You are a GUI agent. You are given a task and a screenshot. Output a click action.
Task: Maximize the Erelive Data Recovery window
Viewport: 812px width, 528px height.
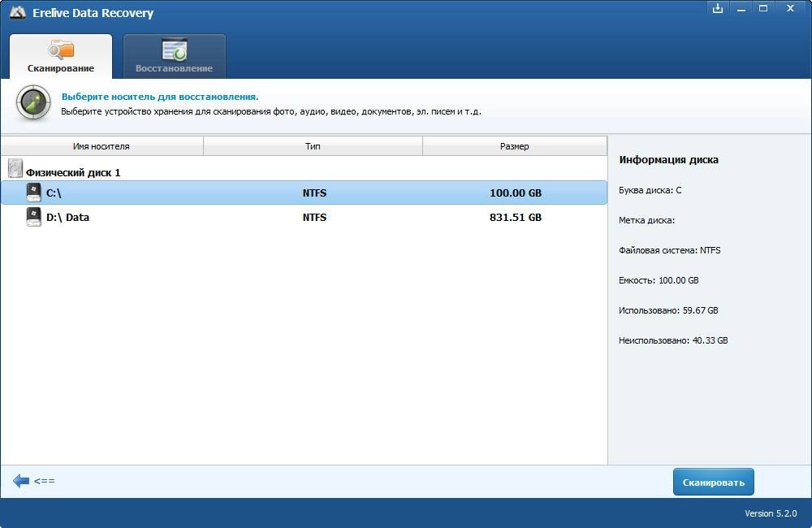coord(763,8)
